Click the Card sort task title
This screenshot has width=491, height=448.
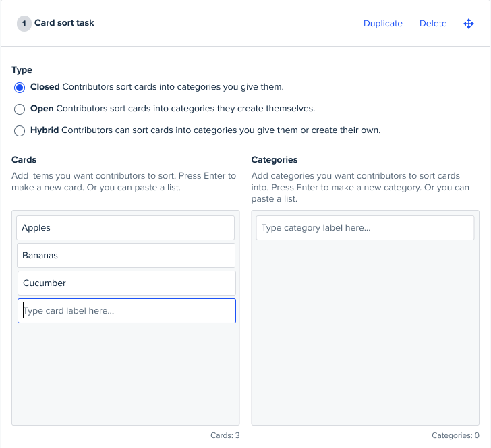point(64,23)
